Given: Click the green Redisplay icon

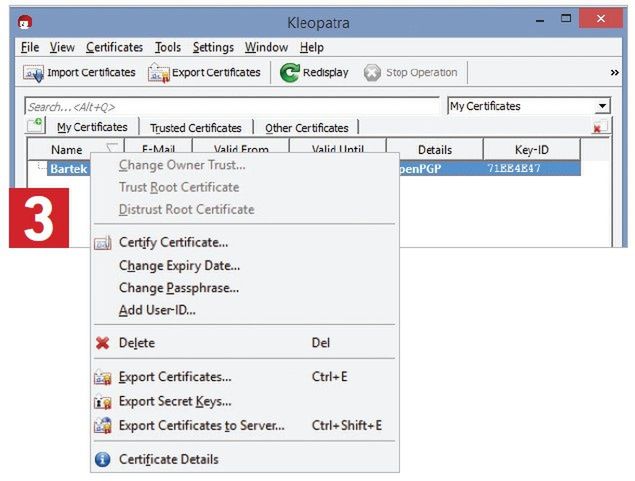Looking at the screenshot, I should click(290, 73).
